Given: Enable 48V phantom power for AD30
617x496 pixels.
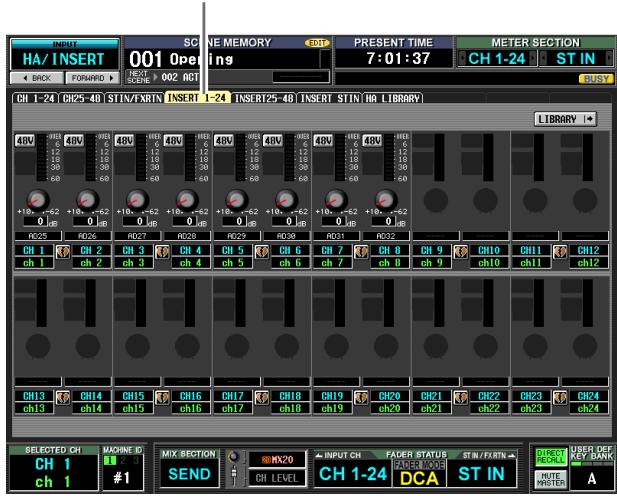Looking at the screenshot, I should click(273, 141).
